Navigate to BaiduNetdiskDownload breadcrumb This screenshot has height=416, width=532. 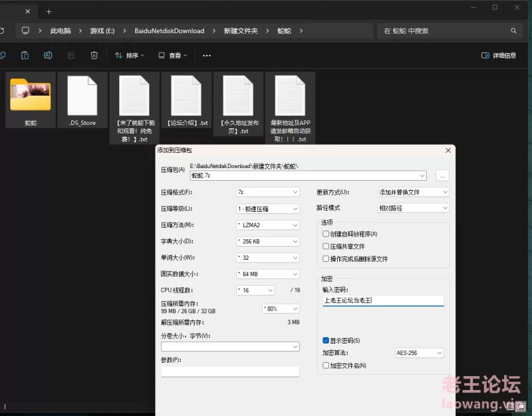[x=170, y=31]
